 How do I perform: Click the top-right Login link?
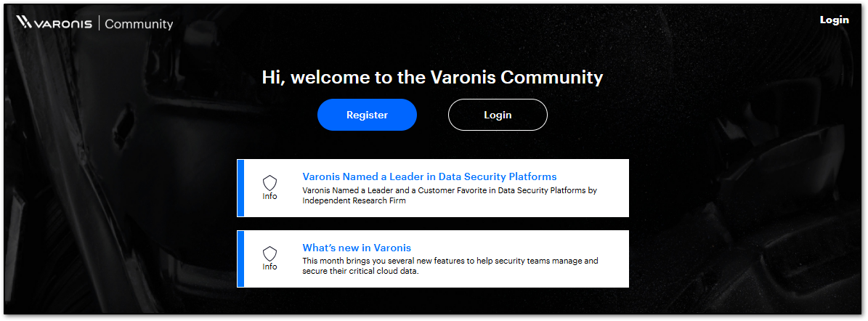(834, 20)
